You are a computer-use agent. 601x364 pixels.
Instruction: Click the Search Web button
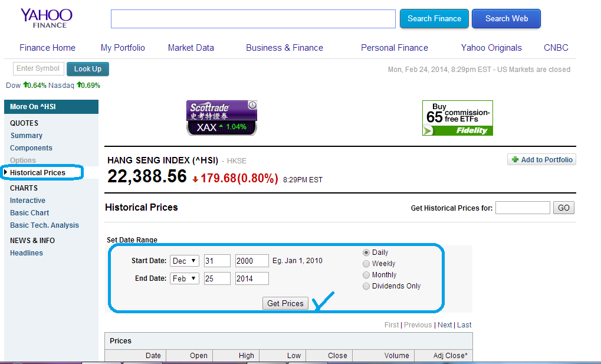coord(506,19)
